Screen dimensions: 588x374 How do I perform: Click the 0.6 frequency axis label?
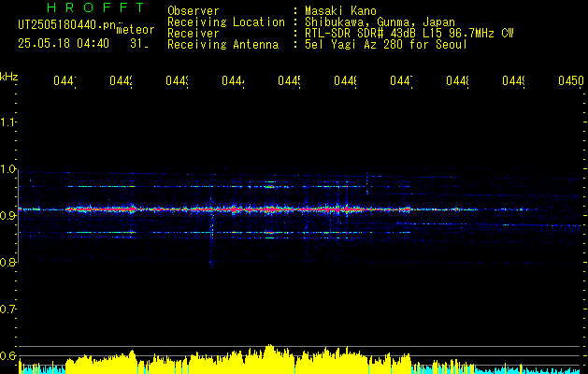pos(7,355)
